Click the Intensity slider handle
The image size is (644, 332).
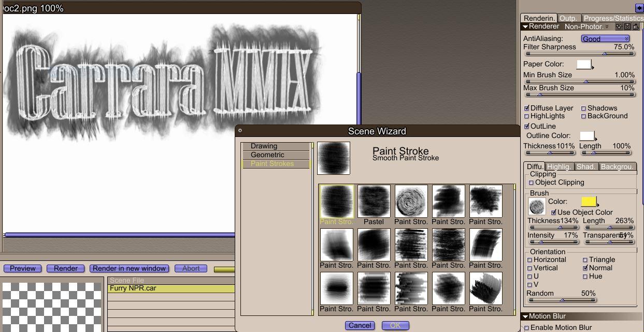point(540,242)
